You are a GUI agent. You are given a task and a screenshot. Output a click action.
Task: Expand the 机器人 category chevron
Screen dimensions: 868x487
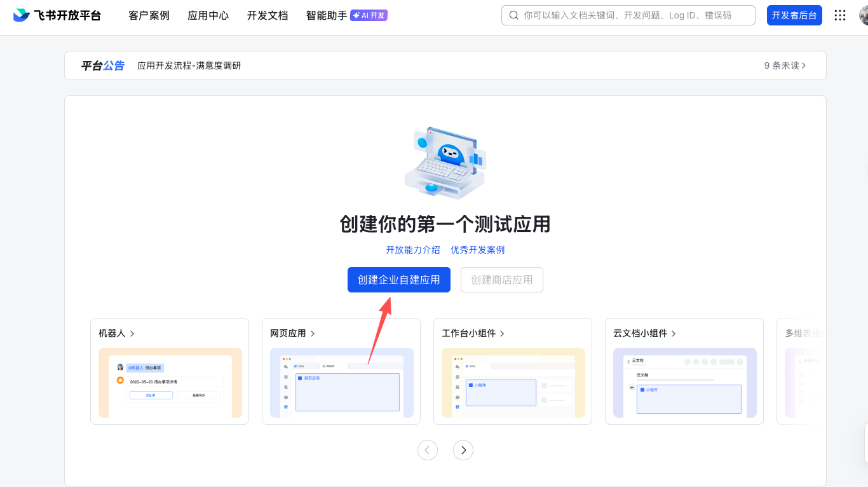pos(132,333)
